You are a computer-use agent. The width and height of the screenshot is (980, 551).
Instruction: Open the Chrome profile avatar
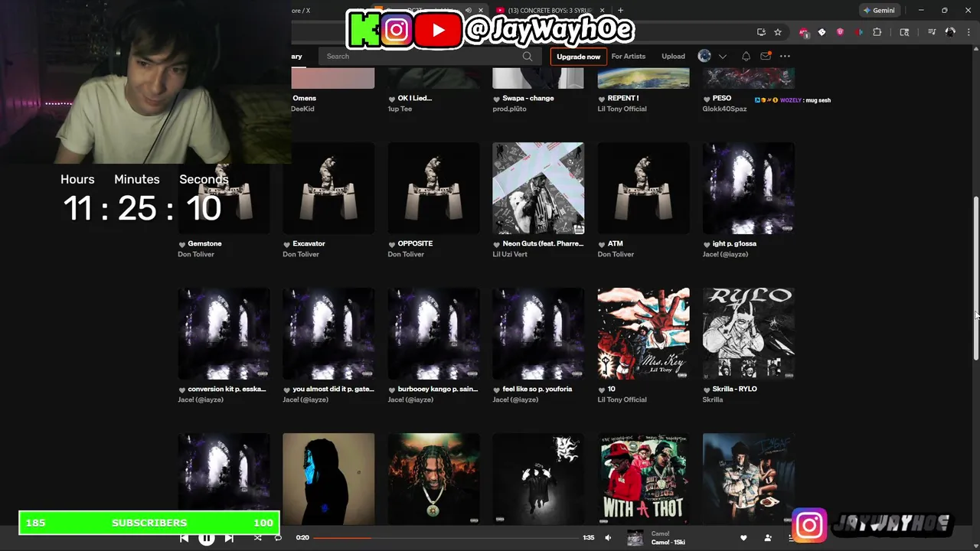[950, 32]
